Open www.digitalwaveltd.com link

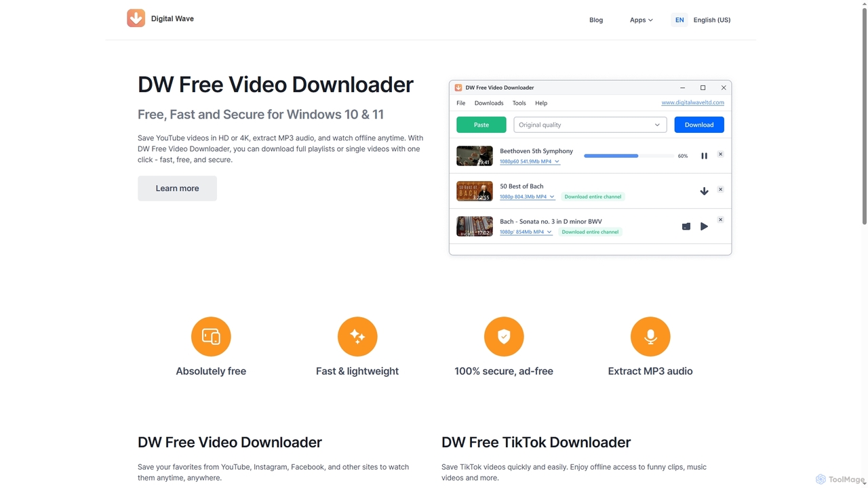(x=693, y=102)
